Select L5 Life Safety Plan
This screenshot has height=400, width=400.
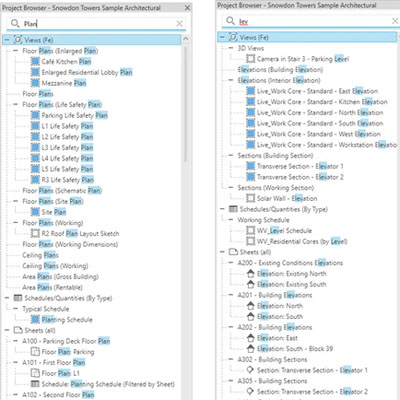coord(67,169)
